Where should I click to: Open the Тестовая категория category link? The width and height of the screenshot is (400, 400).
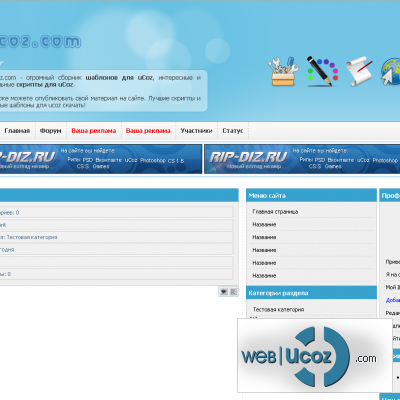(278, 310)
